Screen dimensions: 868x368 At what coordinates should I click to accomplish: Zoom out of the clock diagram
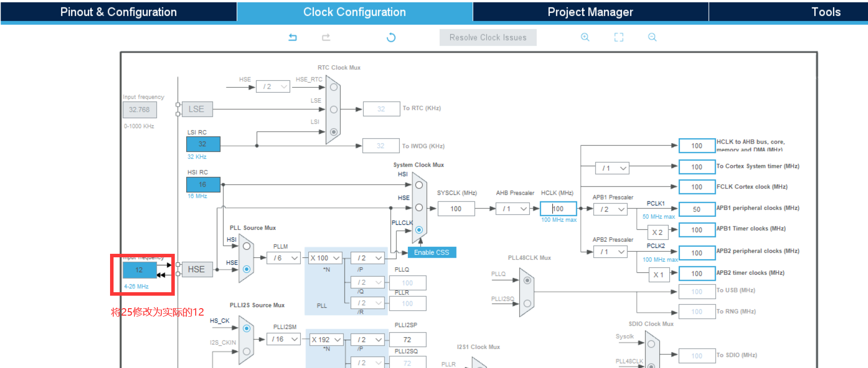pyautogui.click(x=652, y=37)
